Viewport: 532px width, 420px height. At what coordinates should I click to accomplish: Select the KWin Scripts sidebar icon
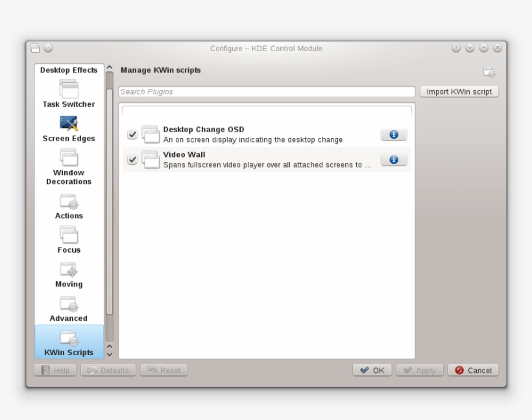point(69,338)
